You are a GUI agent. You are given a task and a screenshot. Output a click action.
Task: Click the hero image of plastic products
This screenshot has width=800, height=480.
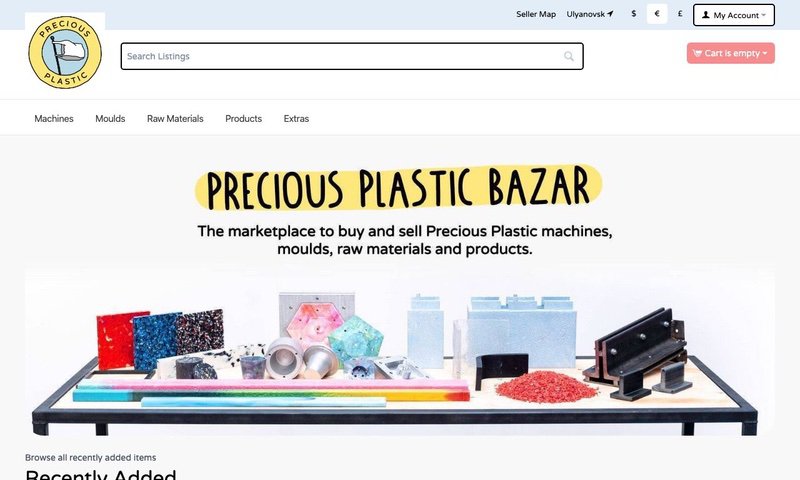(x=399, y=353)
